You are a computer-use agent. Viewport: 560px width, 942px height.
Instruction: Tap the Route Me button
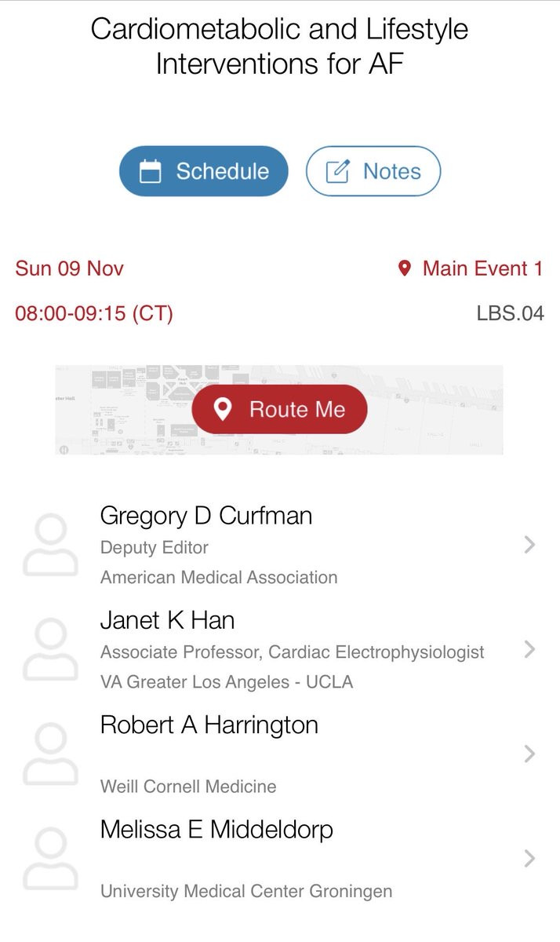pyautogui.click(x=279, y=409)
